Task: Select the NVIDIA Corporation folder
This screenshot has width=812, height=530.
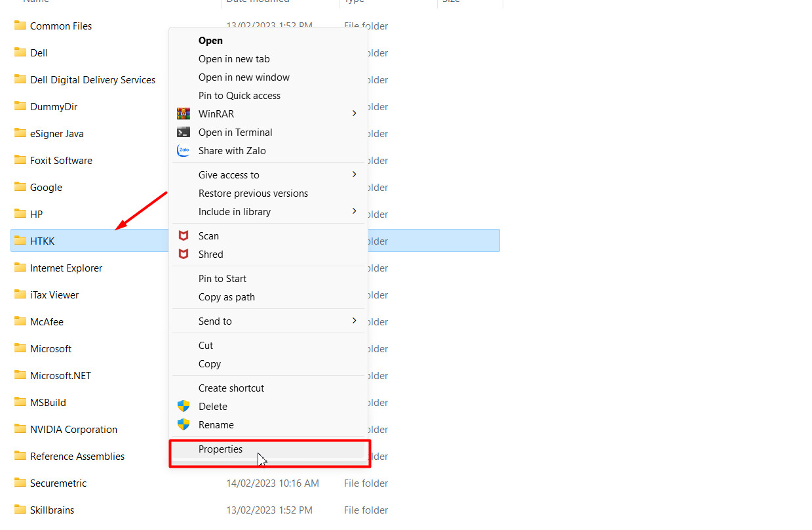Action: tap(73, 430)
